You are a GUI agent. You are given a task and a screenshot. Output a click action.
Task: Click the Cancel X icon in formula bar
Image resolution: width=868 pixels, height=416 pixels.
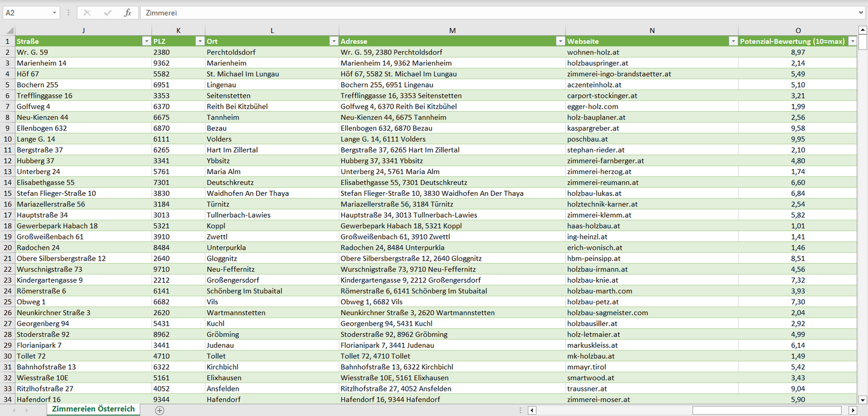(x=87, y=13)
